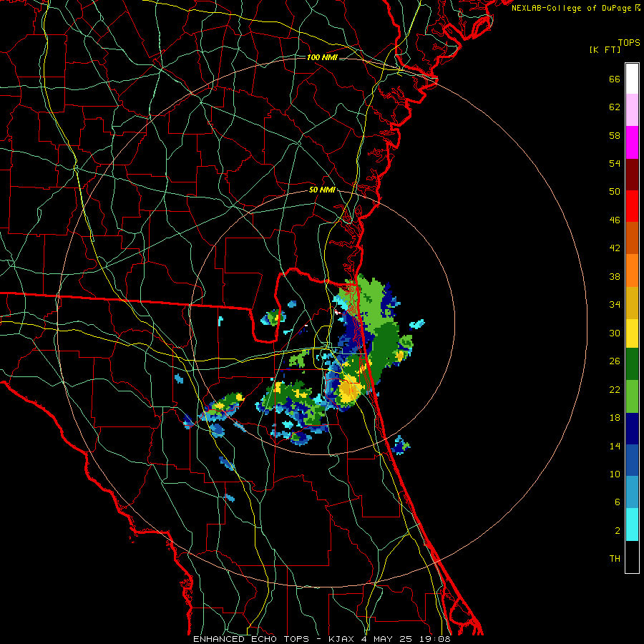
Task: Click the legend value 10
Action: 615,474
